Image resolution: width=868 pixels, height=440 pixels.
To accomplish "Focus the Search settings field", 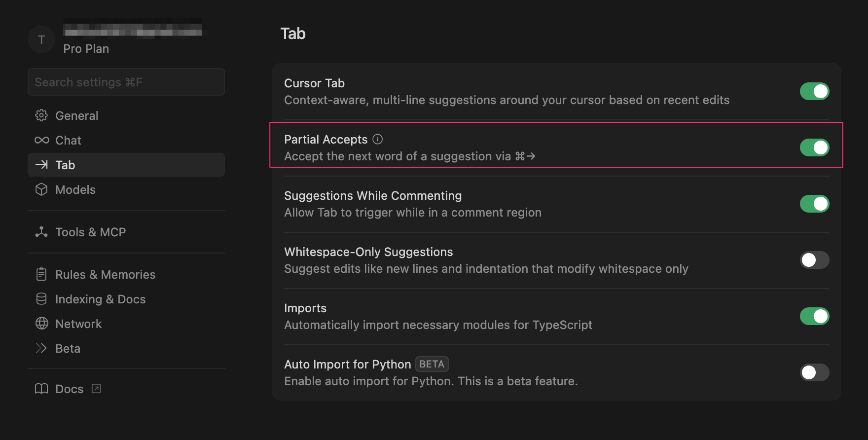I will [126, 82].
